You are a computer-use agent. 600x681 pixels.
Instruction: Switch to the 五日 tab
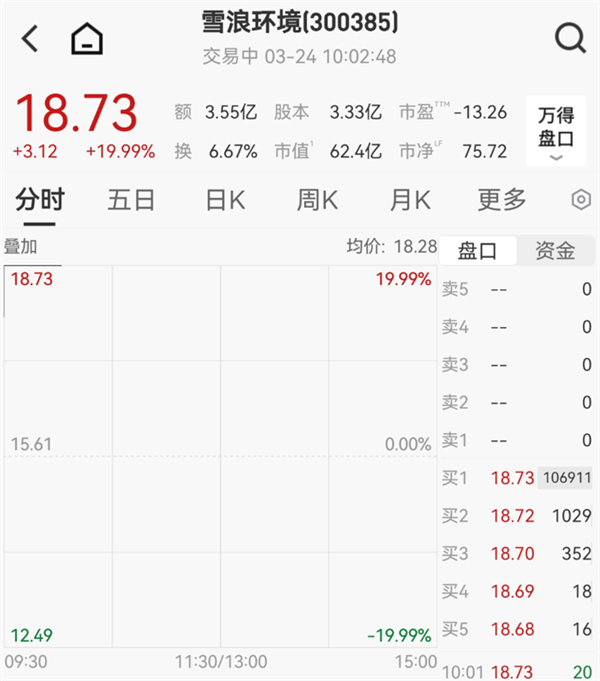131,200
